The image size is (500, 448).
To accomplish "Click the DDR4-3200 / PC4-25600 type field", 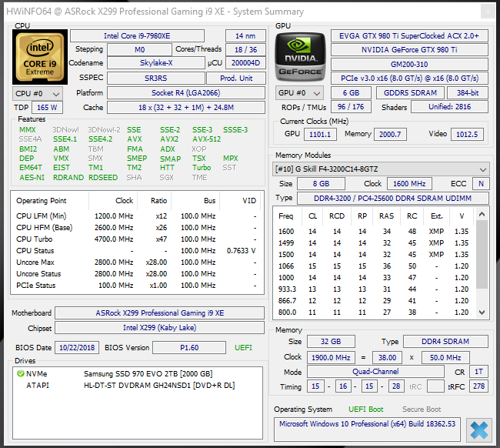I will click(x=393, y=198).
